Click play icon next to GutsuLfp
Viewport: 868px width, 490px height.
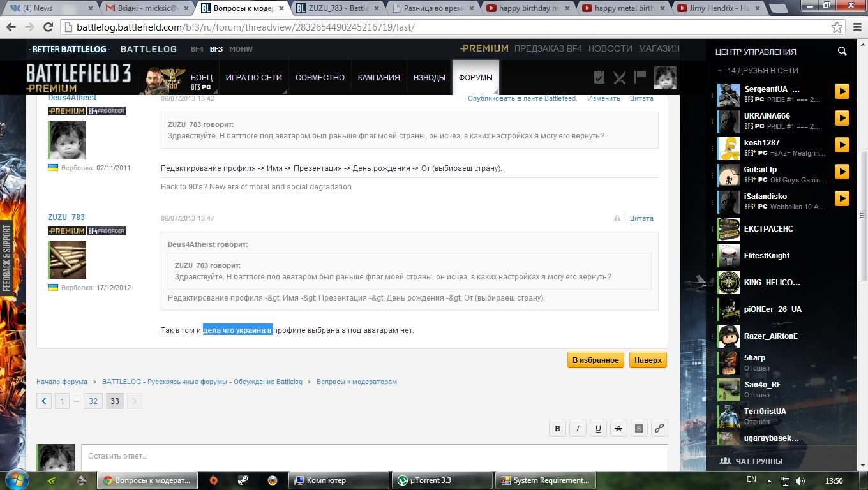pos(842,172)
